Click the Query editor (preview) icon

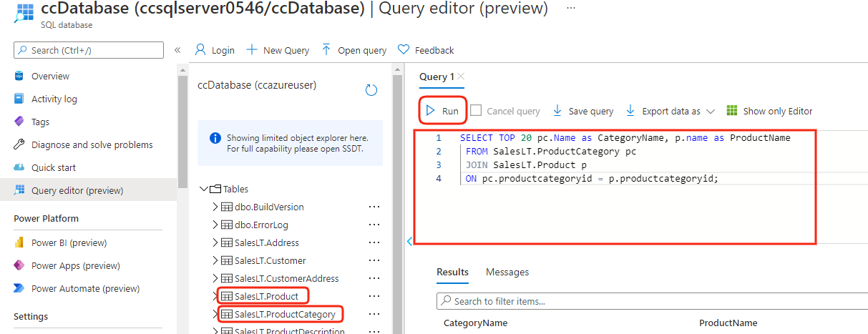coord(19,190)
